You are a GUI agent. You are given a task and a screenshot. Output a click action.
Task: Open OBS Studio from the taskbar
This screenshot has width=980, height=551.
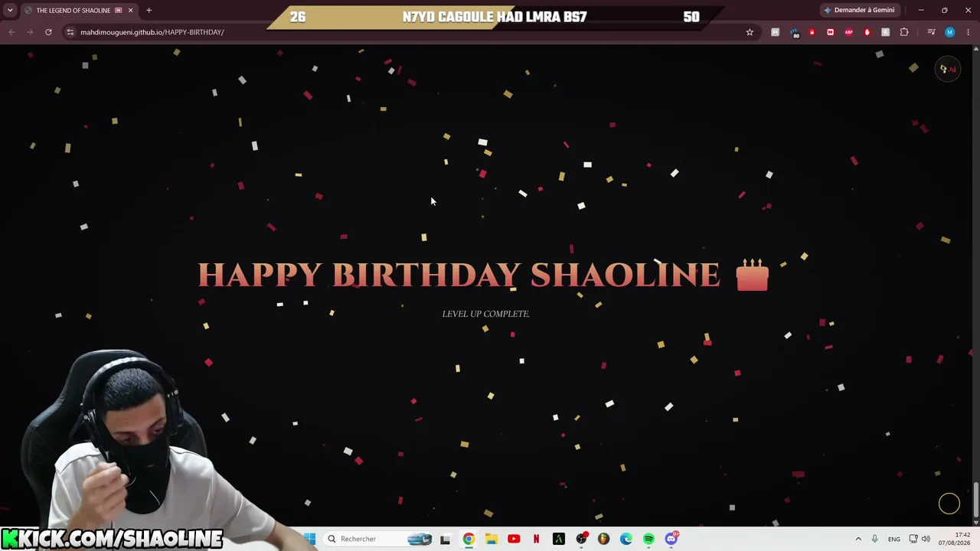(x=582, y=539)
